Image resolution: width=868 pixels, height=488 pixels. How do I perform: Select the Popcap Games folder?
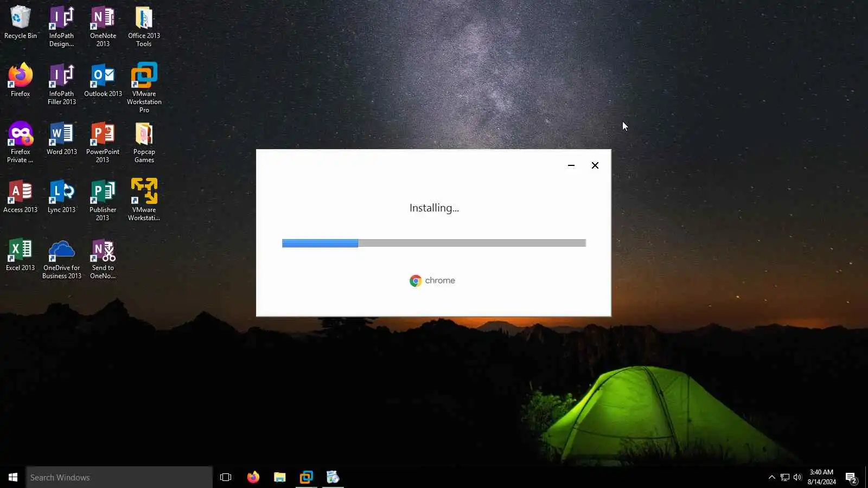coord(144,142)
